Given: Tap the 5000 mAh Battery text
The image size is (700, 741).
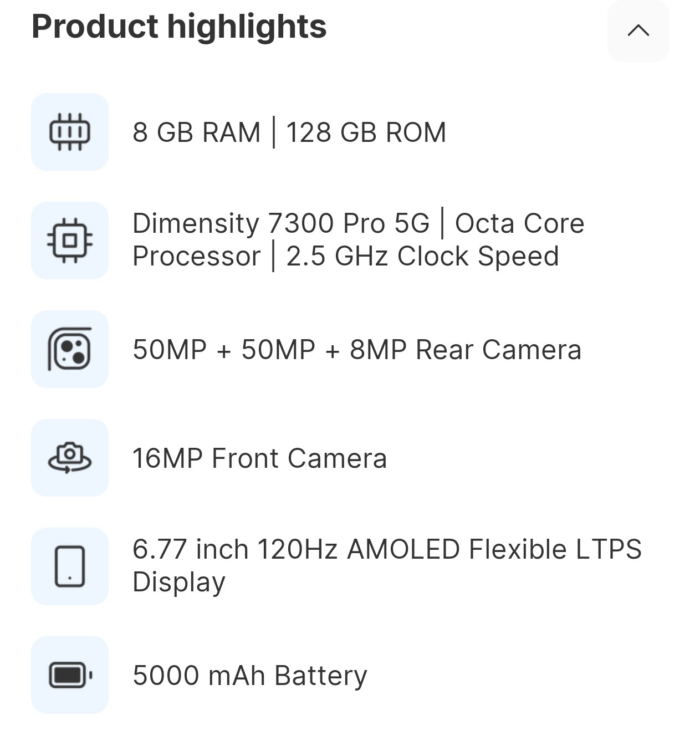Looking at the screenshot, I should pyautogui.click(x=250, y=676).
